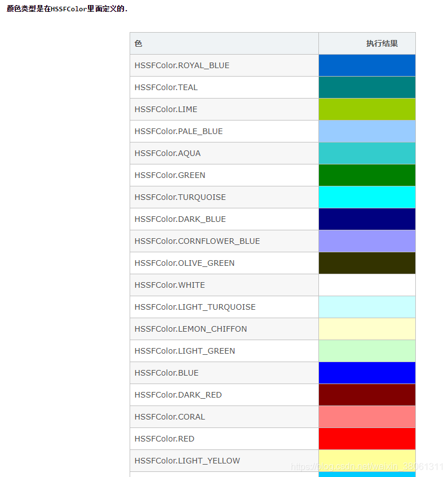
Task: Select the HSSFColor.RED text
Action: coord(165,439)
